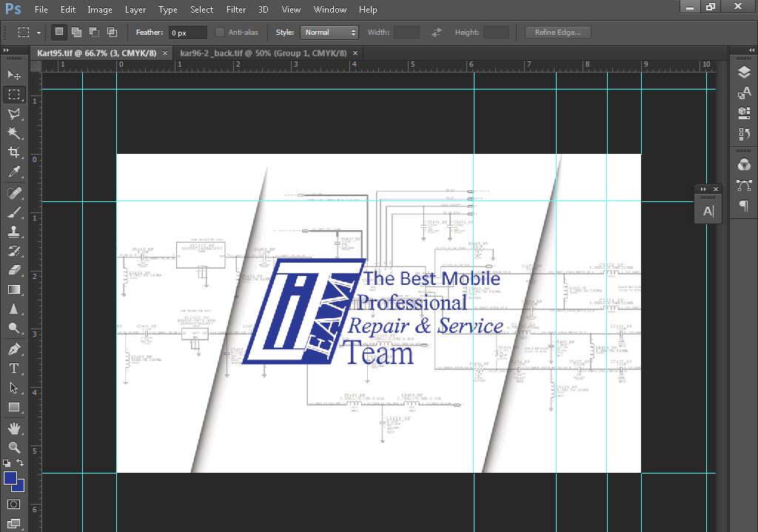
Task: Select the Hand tool
Action: 13,428
